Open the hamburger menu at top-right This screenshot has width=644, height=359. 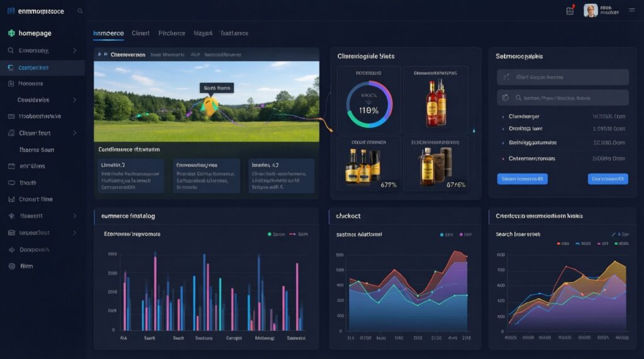pyautogui.click(x=631, y=11)
